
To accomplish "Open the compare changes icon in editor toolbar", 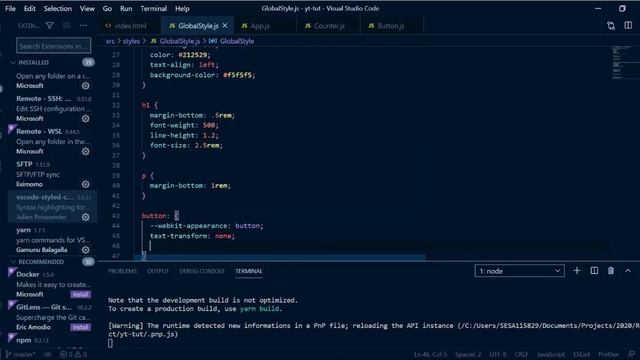I will click(x=611, y=26).
